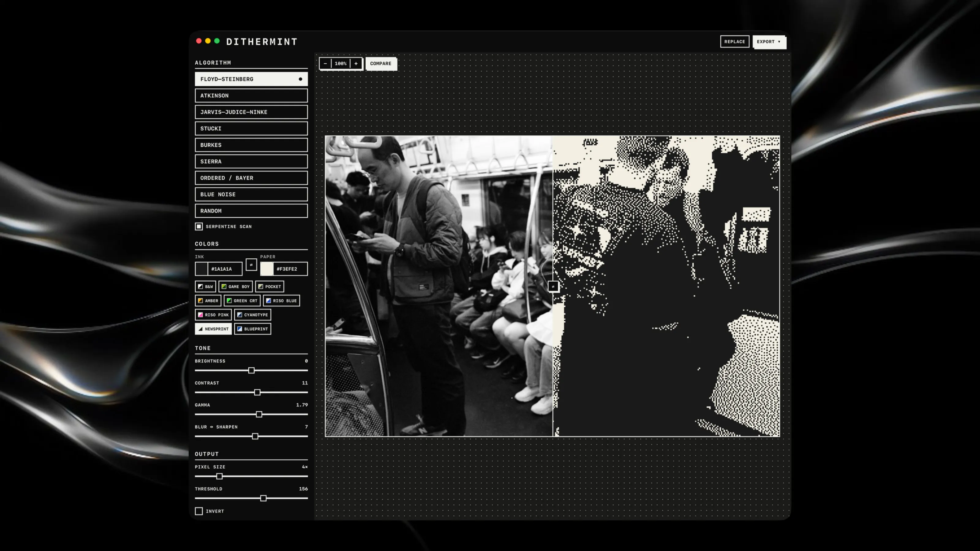This screenshot has width=980, height=551.
Task: Click the pixel size value 4×
Action: tap(305, 467)
